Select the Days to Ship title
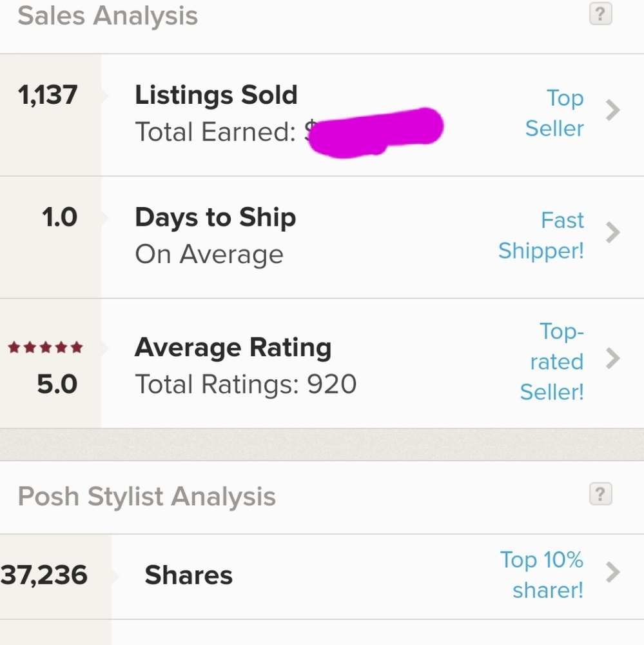The width and height of the screenshot is (644, 645). [215, 218]
